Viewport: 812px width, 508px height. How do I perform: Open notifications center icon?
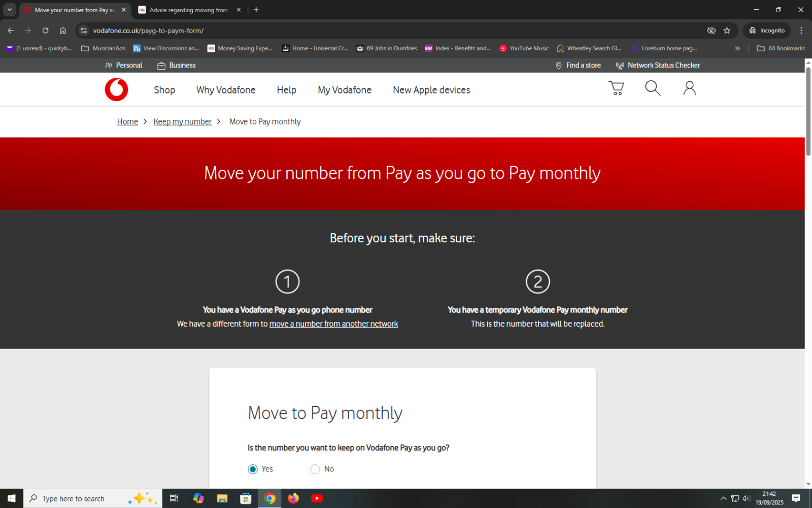coord(796,498)
